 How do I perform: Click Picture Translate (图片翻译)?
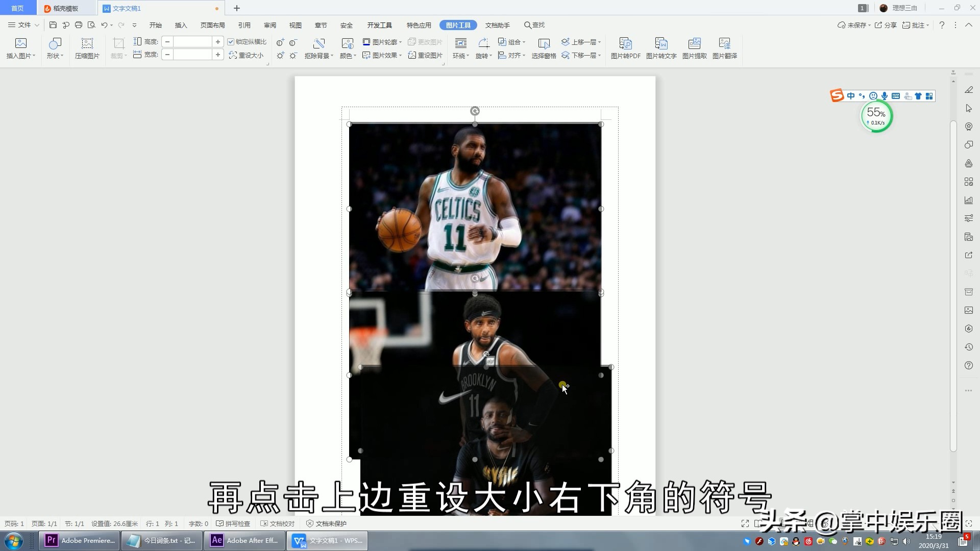click(724, 48)
